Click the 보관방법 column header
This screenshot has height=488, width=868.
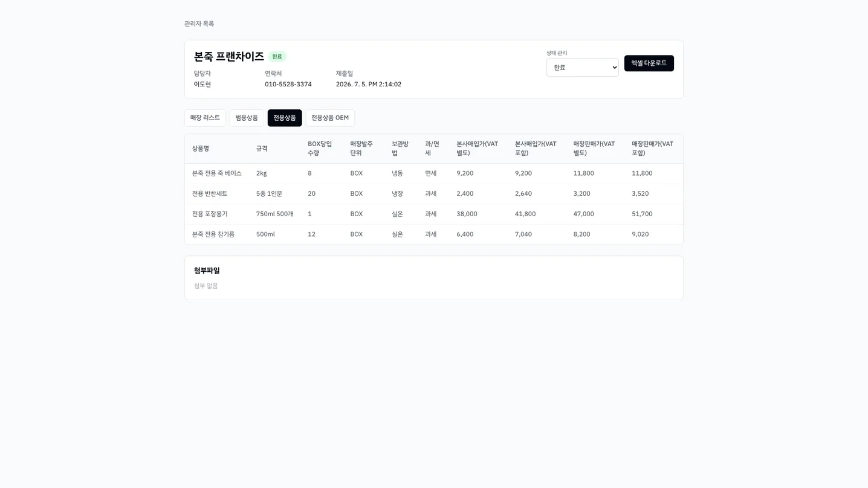[400, 149]
